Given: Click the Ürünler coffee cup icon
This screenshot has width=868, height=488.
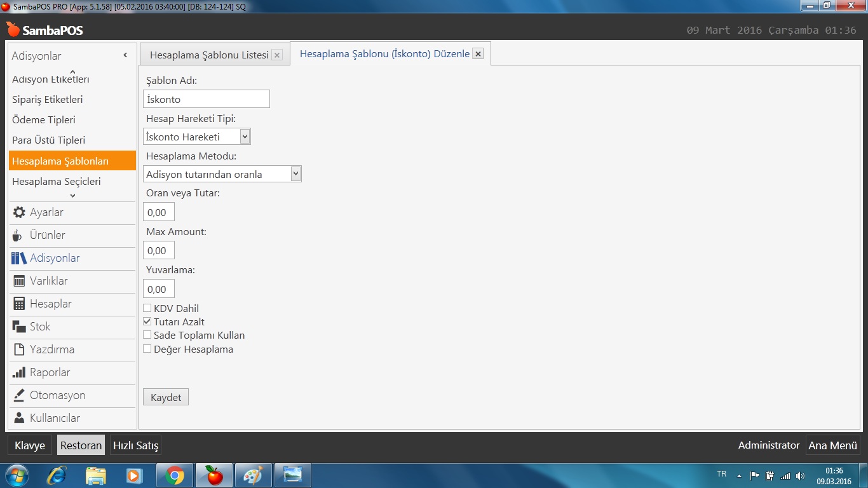Looking at the screenshot, I should click(x=18, y=236).
